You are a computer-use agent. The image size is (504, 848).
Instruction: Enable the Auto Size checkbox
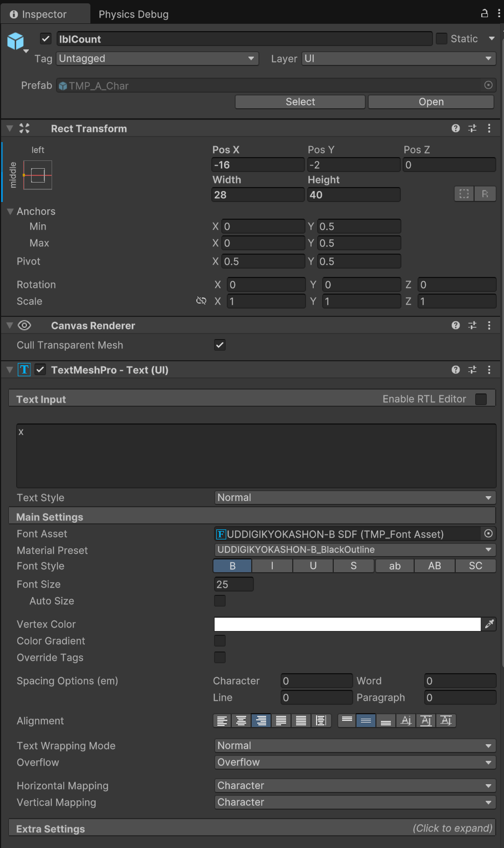[x=220, y=601]
